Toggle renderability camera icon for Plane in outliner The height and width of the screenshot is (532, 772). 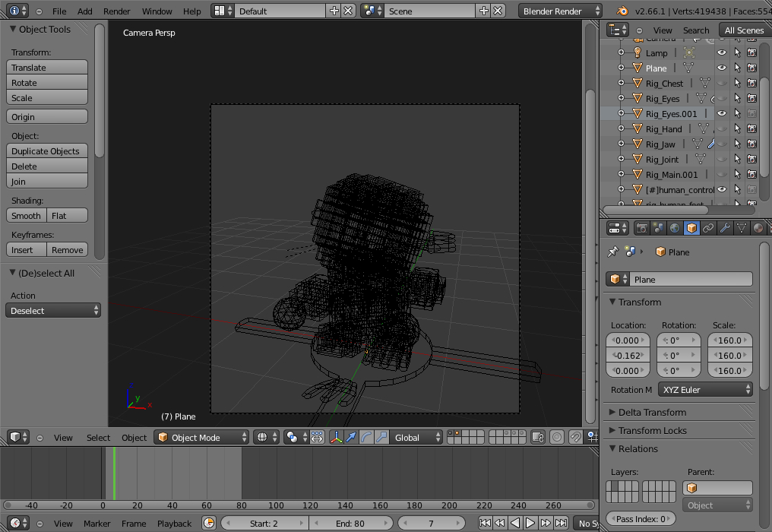tap(752, 68)
